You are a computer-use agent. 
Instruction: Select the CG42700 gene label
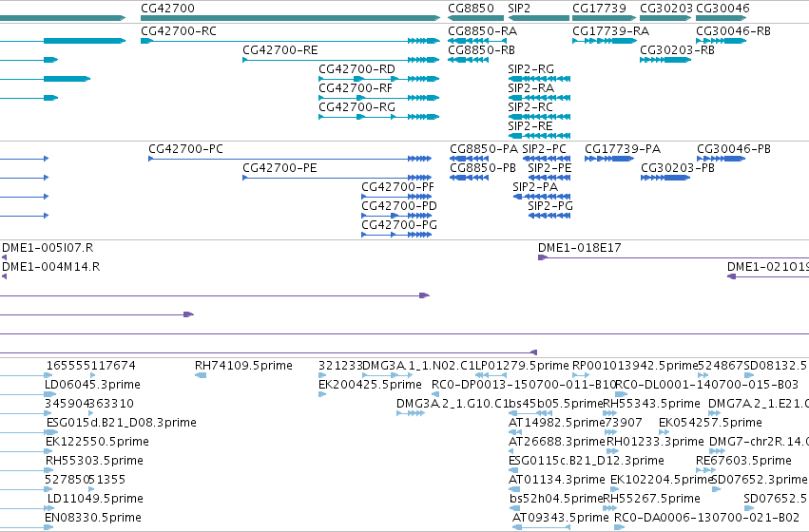167,9
